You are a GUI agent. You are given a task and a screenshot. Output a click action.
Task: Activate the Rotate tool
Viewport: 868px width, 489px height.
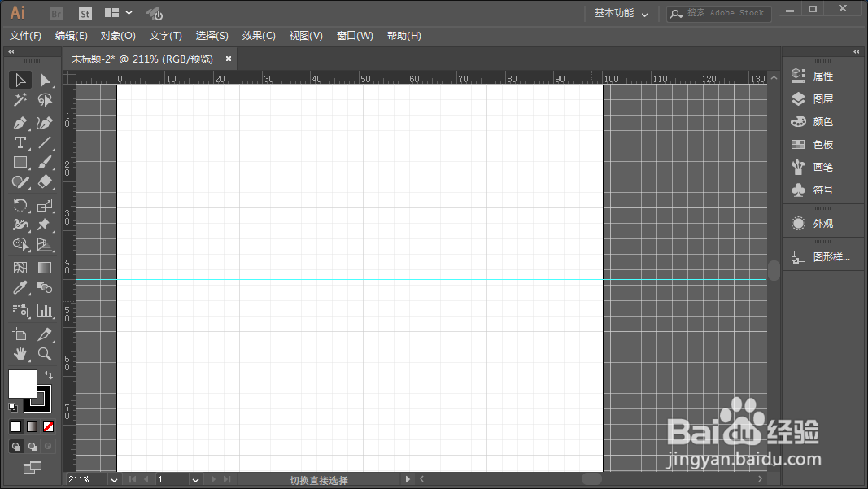[x=20, y=205]
